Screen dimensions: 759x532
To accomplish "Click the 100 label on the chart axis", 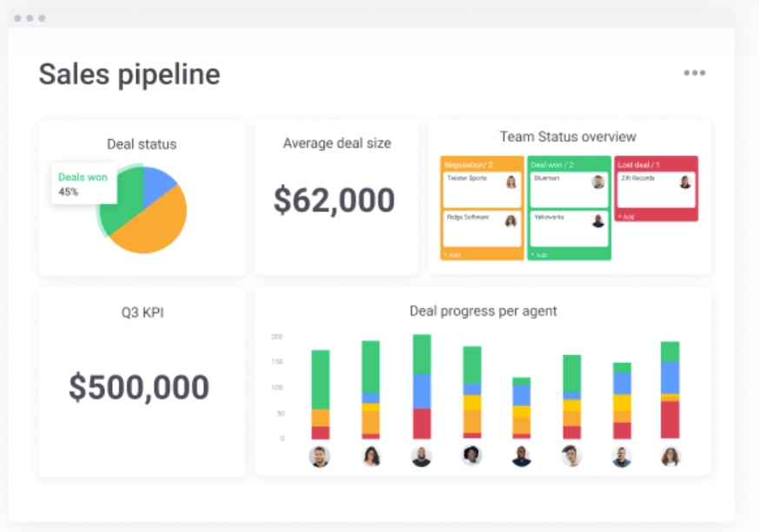I will click(277, 387).
